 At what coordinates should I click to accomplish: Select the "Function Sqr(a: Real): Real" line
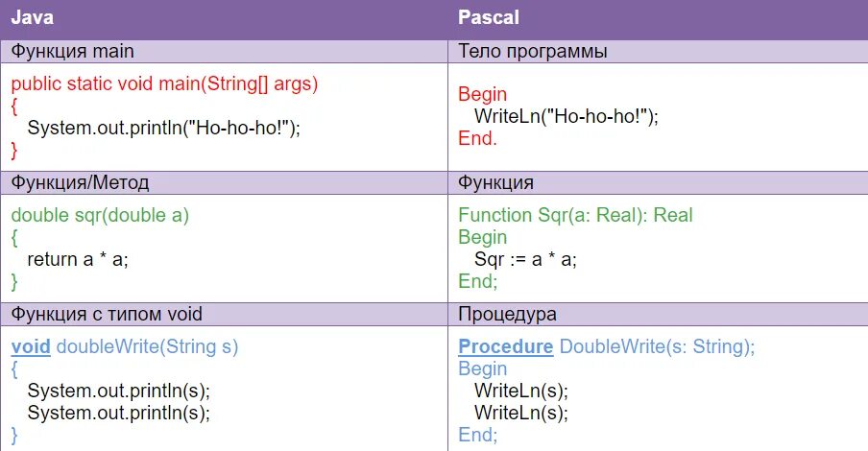click(x=575, y=215)
